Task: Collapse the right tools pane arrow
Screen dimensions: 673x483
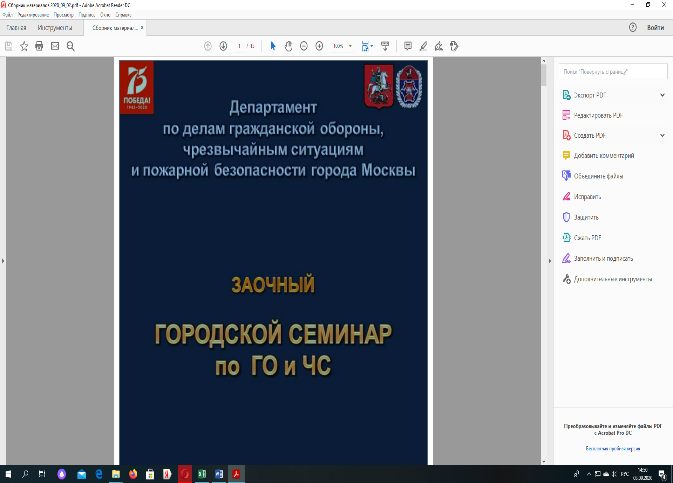Action: point(550,261)
